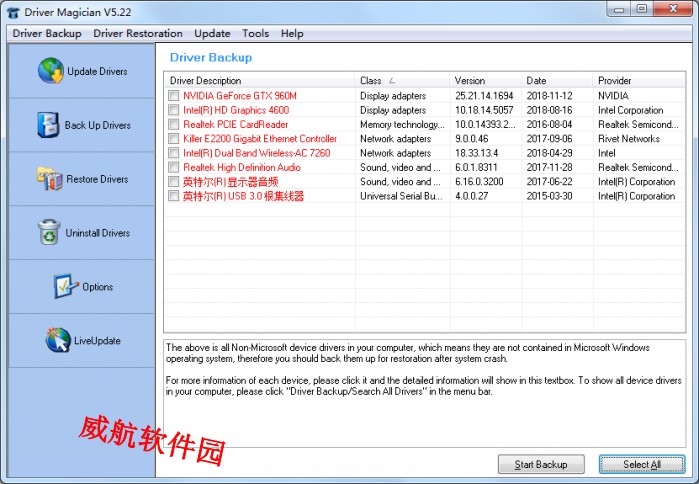Click version cell 10.18.14.5057

tap(484, 110)
